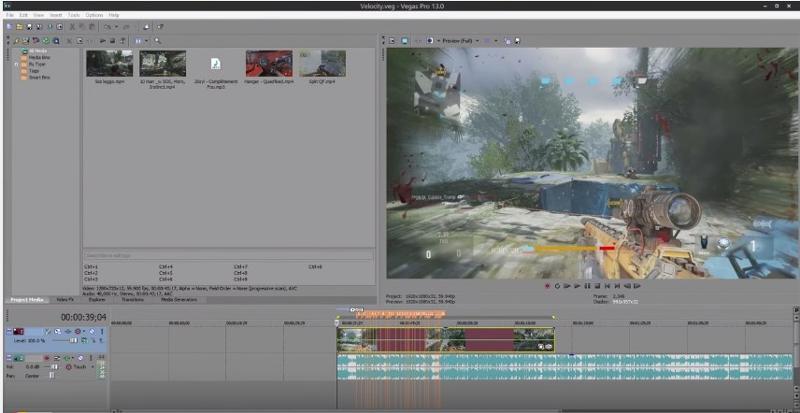Click the Search media magnifier icon
The image size is (800, 413).
point(157,41)
